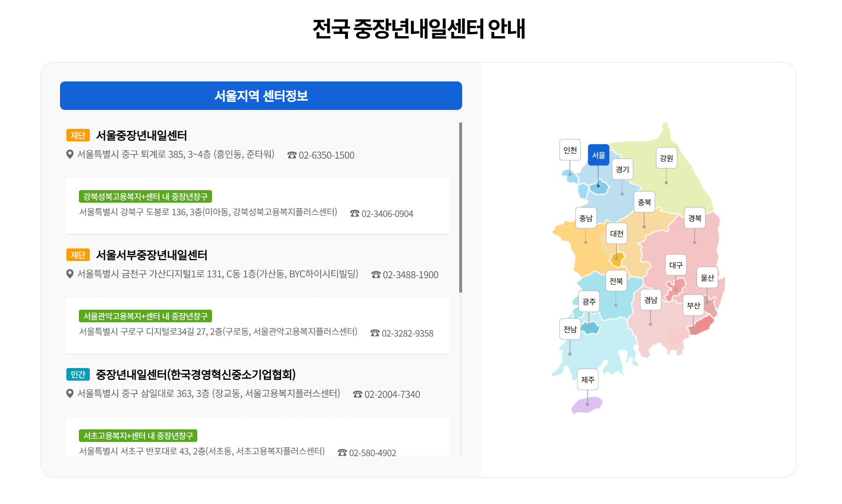Select the 충남 region label

tap(586, 218)
